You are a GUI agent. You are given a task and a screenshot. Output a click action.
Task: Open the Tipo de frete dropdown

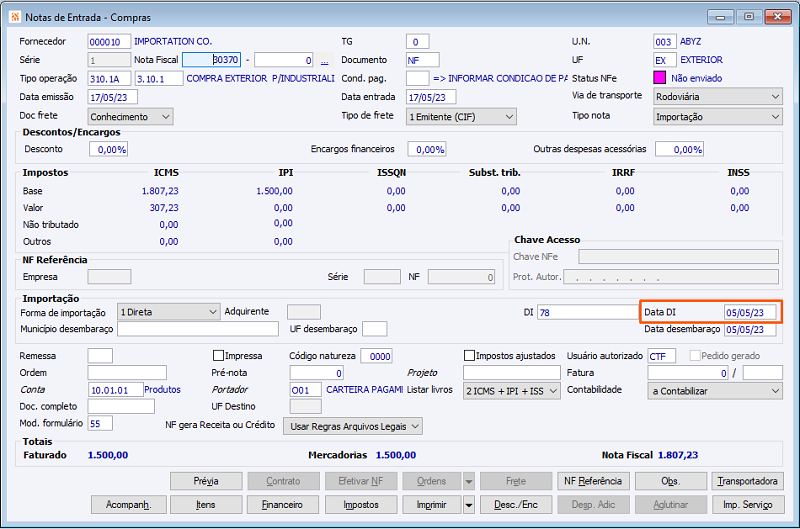coord(508,117)
